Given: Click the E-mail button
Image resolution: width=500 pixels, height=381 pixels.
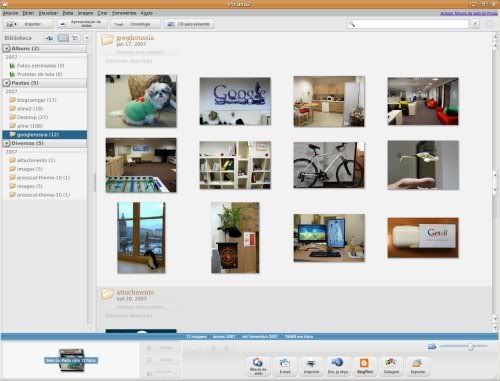Looking at the screenshot, I should pos(285,366).
